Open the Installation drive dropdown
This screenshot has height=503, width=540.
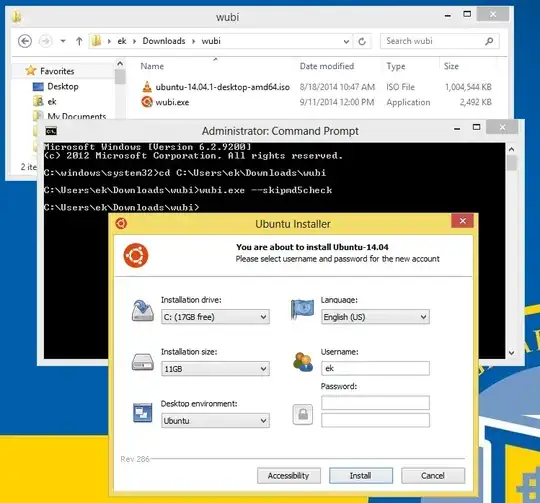(215, 317)
